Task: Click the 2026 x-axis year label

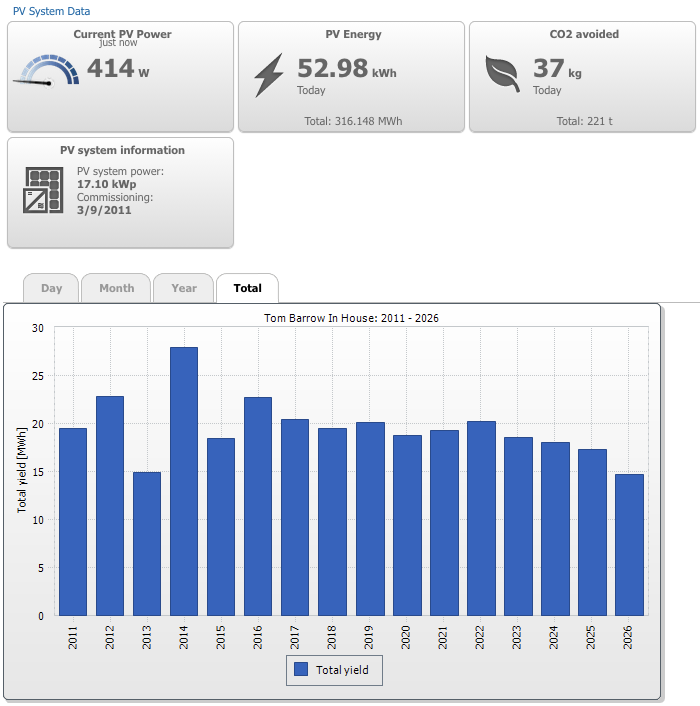Action: click(x=628, y=637)
